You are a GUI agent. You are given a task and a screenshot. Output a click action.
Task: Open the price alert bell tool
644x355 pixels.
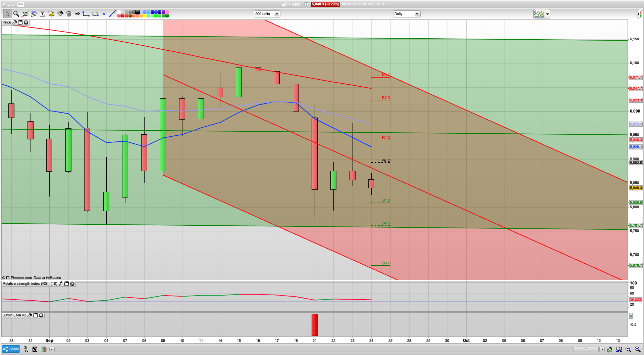point(51,14)
